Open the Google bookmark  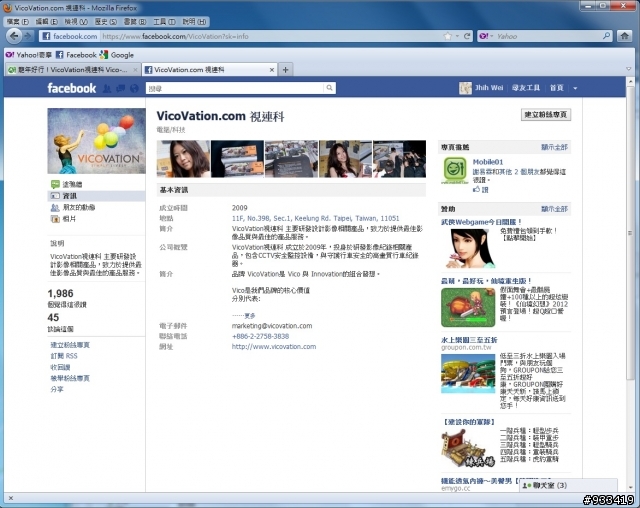(x=117, y=55)
